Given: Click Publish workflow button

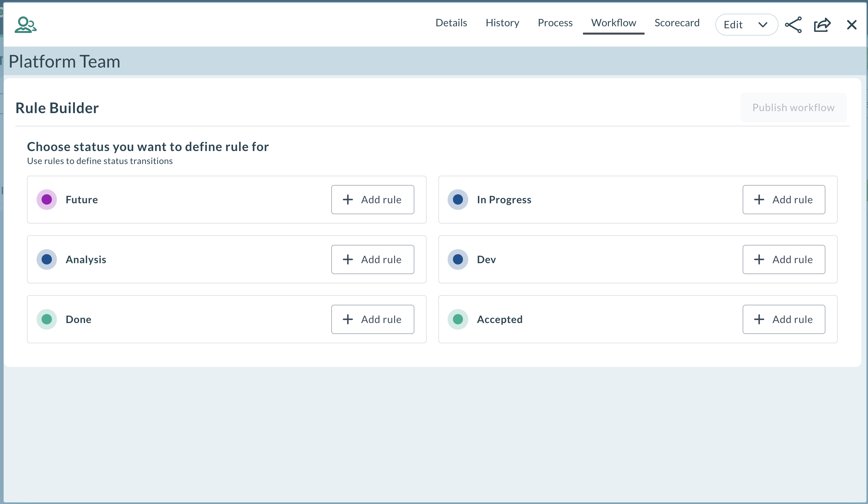Looking at the screenshot, I should [x=793, y=107].
